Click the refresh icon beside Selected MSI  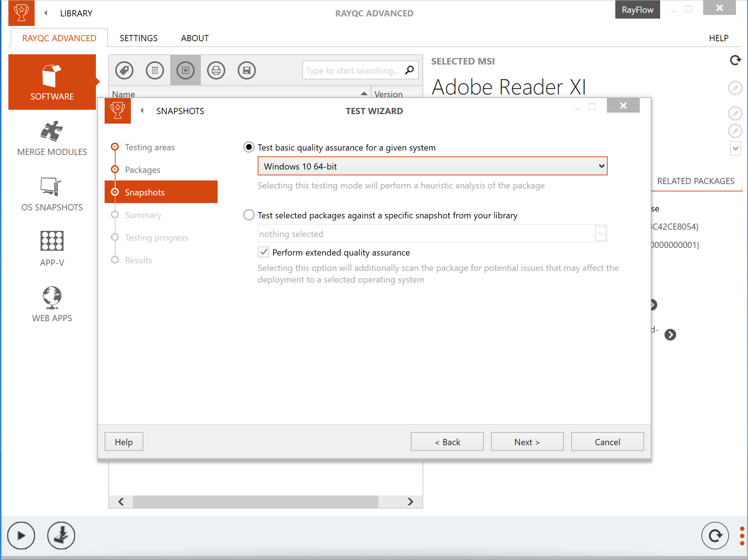[x=735, y=60]
